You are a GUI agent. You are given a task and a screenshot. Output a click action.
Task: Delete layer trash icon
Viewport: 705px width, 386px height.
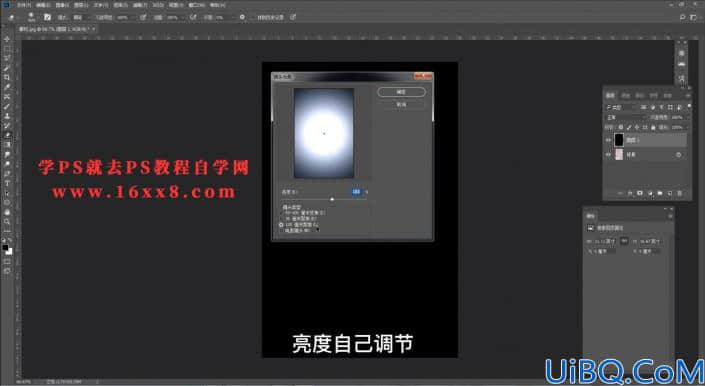pos(679,193)
